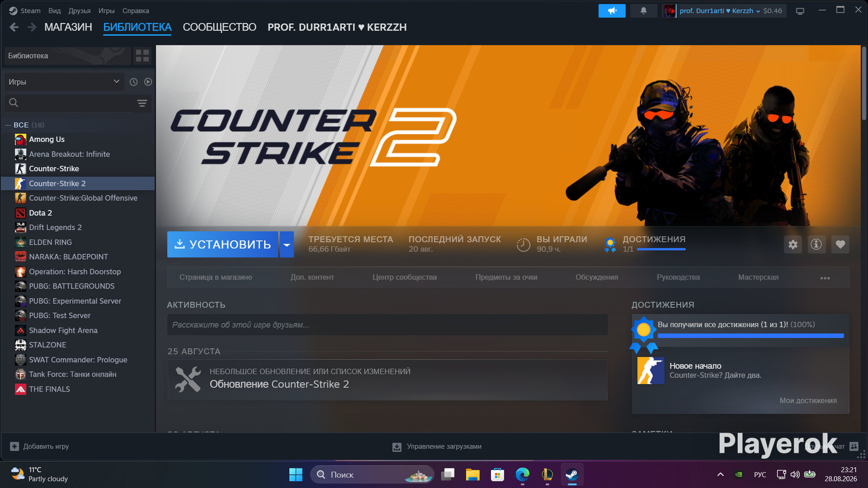Show game info icon
This screenshot has height=488, width=868.
click(816, 244)
